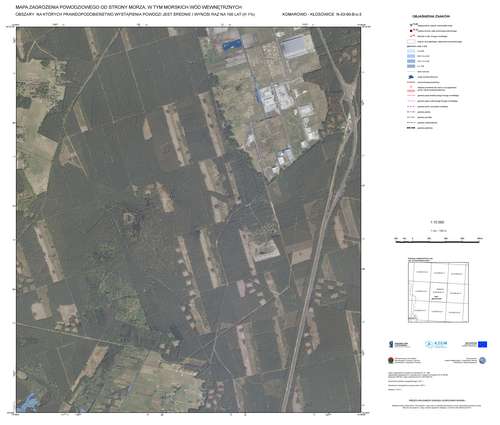Click the blue-roofed warehouse on the orthophoto
The width and height of the screenshot is (500, 425).
(x=232, y=45)
